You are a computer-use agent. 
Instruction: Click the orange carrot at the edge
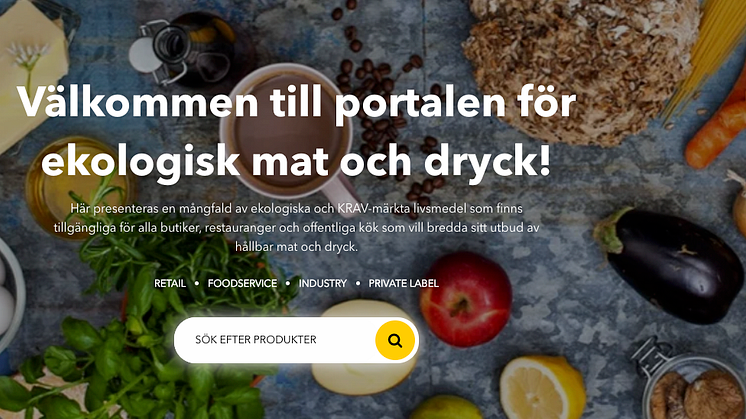[717, 129]
